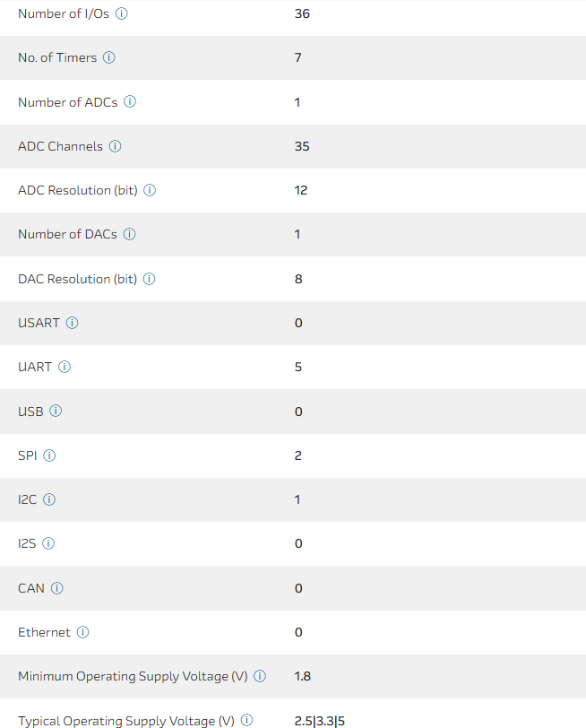Screen dimensions: 586x728
Task: Open CAN info tooltip icon
Action: pyautogui.click(x=57, y=588)
